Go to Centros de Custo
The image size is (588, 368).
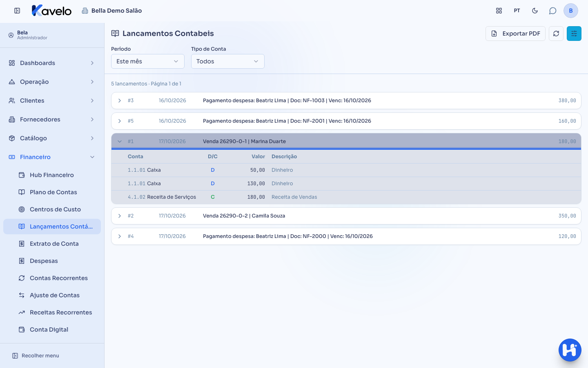tap(52, 209)
